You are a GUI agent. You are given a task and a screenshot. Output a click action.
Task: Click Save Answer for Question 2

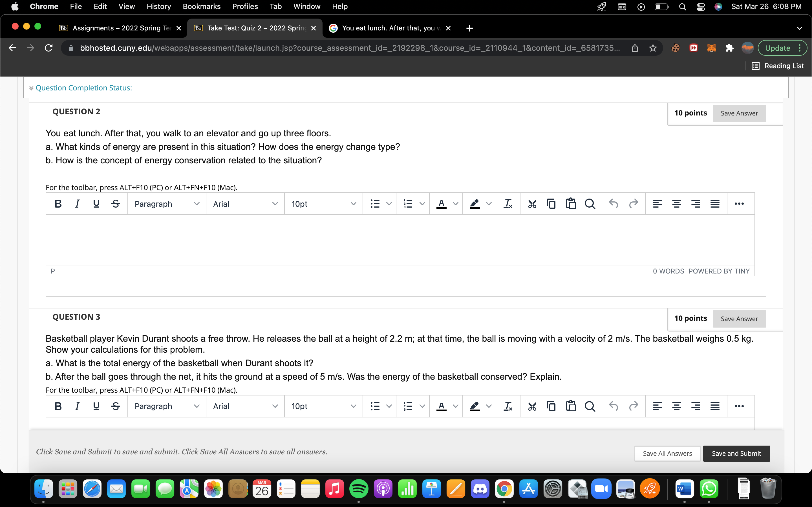pos(739,113)
